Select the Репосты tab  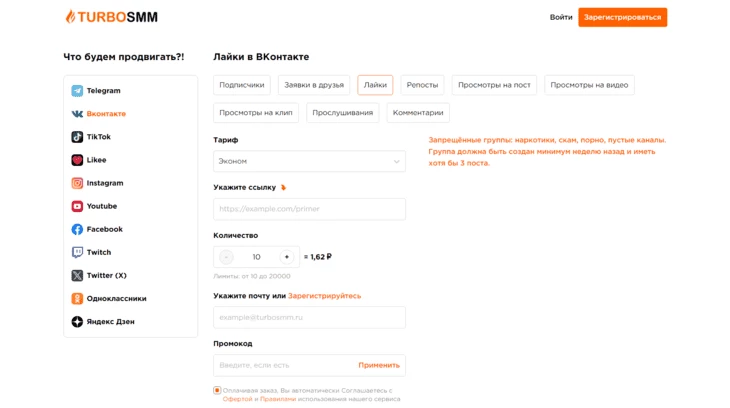tap(422, 85)
